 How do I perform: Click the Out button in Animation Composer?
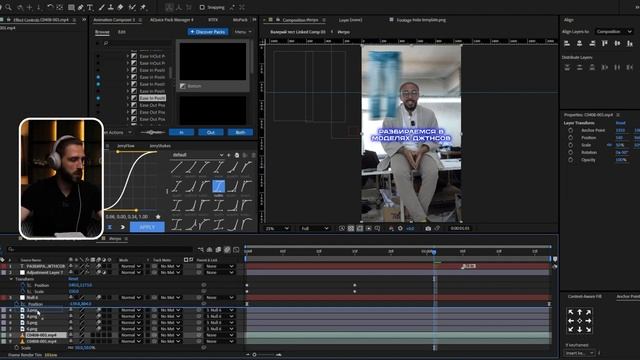(211, 132)
